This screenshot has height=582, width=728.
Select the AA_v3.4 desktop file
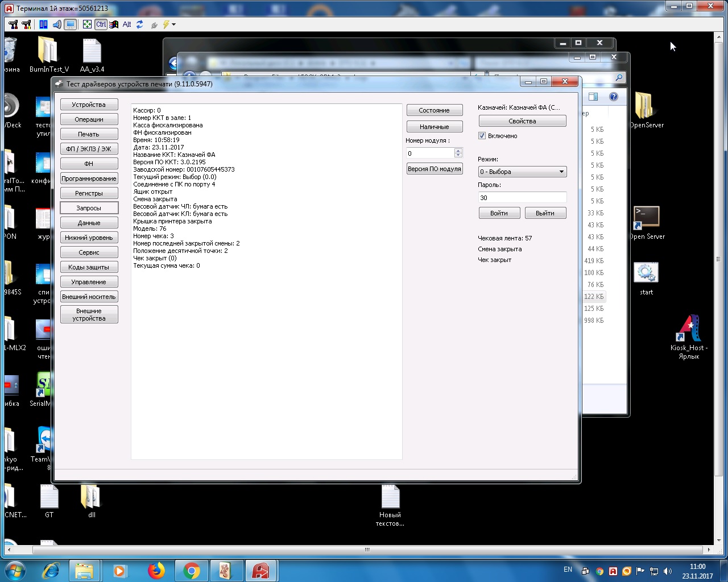pyautogui.click(x=92, y=55)
